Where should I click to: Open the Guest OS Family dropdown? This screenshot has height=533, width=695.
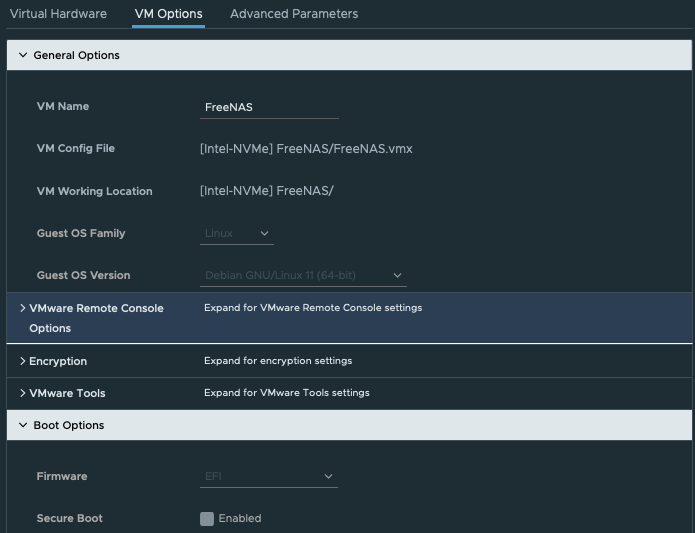coord(237,233)
